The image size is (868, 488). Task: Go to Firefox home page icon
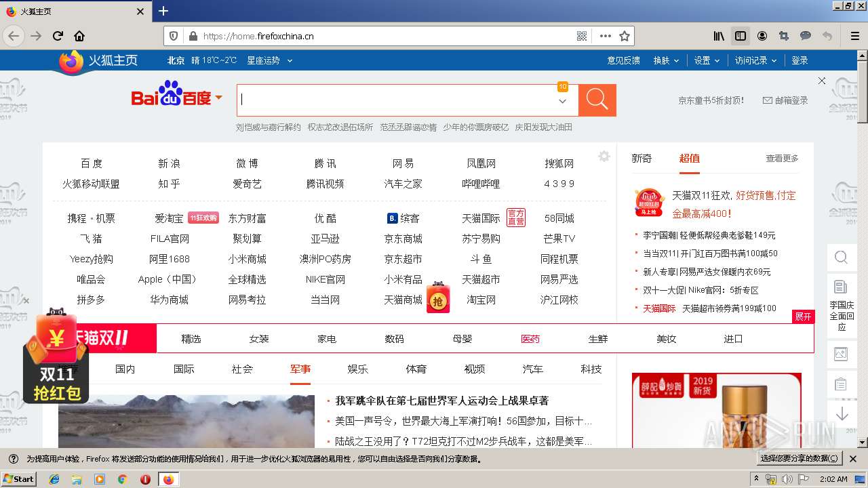[79, 36]
